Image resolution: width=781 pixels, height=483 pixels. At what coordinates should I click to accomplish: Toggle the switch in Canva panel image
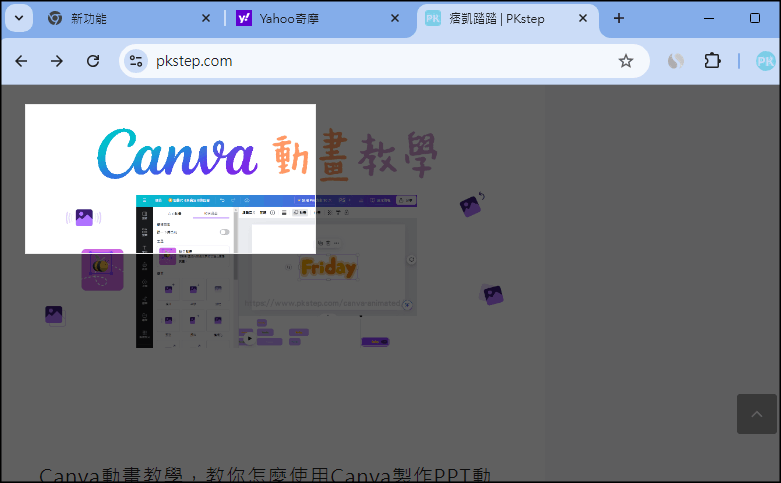click(225, 232)
